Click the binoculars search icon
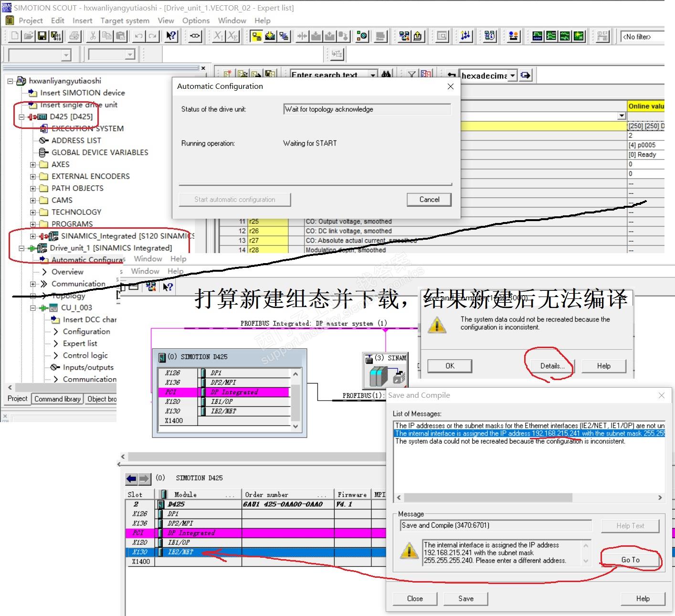 [x=386, y=74]
